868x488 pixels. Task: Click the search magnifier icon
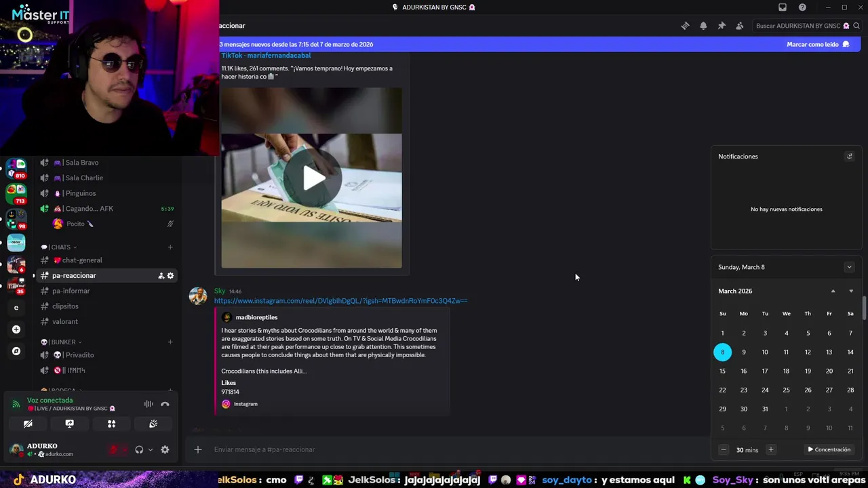coord(856,26)
